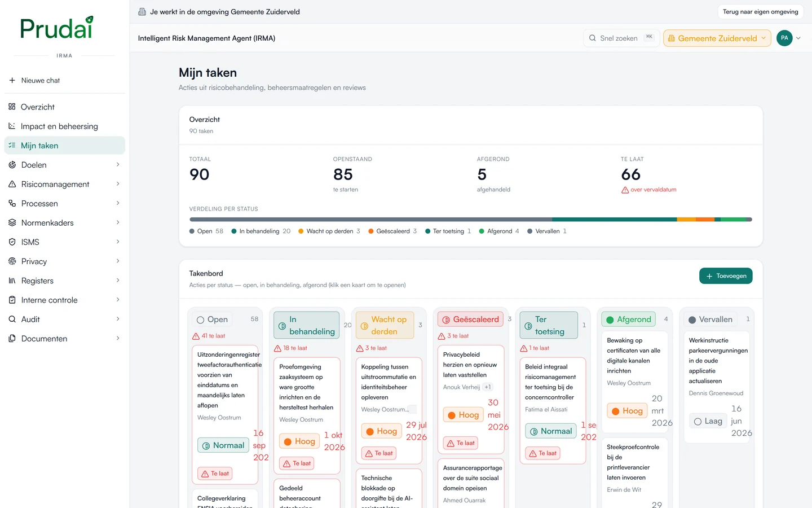This screenshot has width=812, height=508.
Task: Click the Documenten copy icon
Action: coord(12,338)
